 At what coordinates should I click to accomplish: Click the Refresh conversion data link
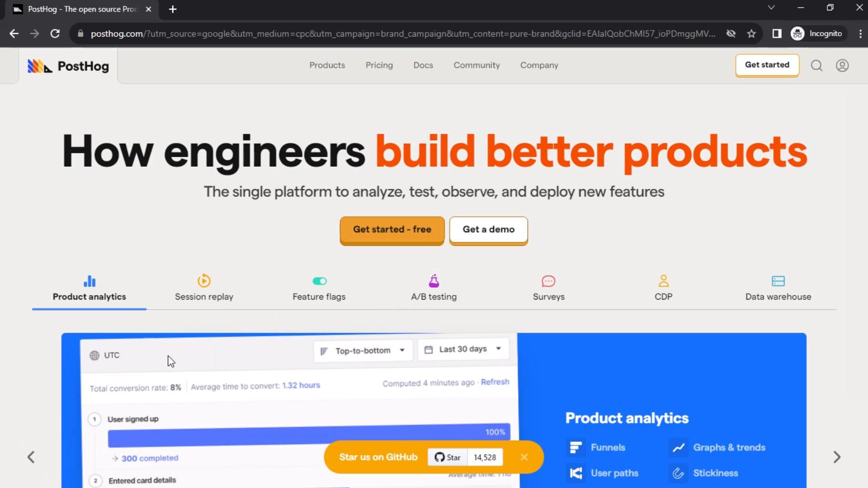coord(495,382)
